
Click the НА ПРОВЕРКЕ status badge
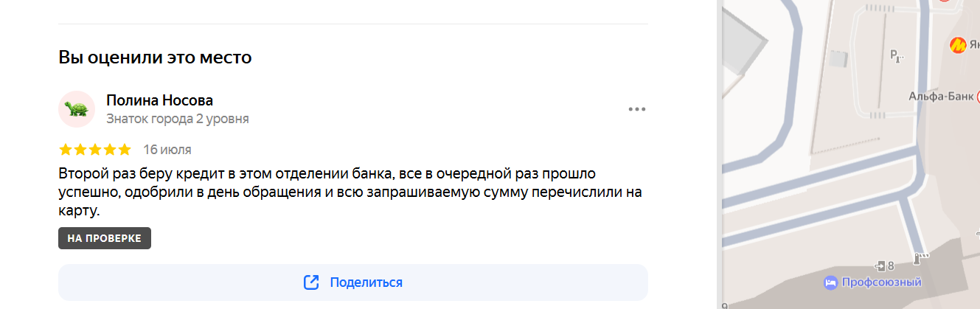[105, 238]
